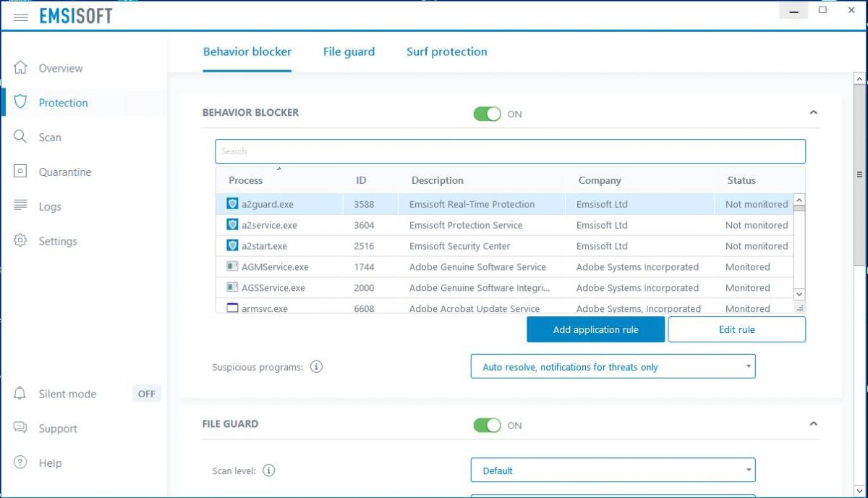Sort by the Description column header
Image resolution: width=868 pixels, height=498 pixels.
[438, 180]
